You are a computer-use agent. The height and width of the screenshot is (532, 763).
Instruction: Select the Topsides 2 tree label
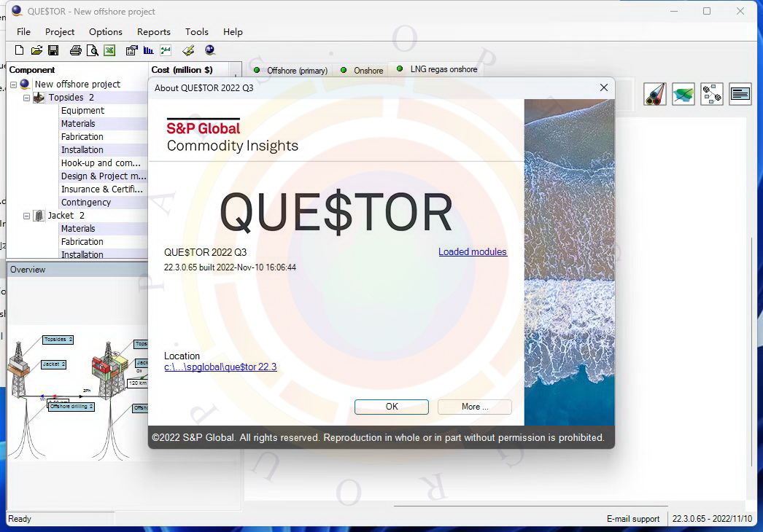(x=71, y=97)
